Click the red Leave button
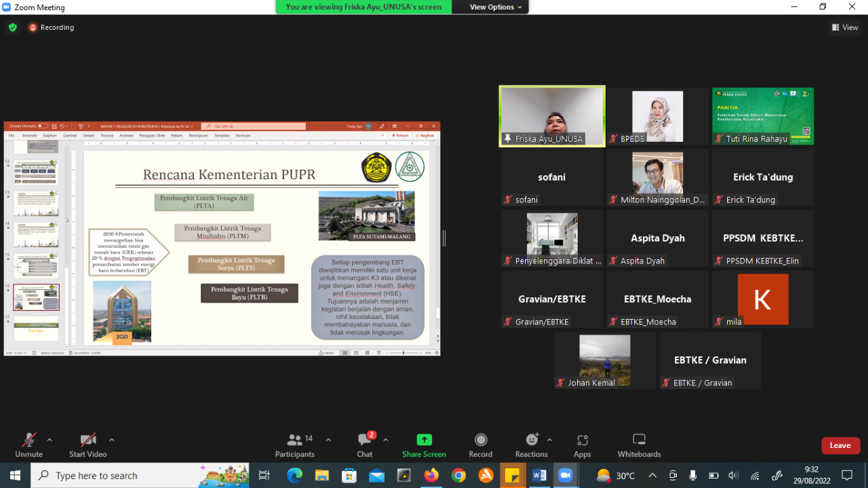 (x=840, y=445)
